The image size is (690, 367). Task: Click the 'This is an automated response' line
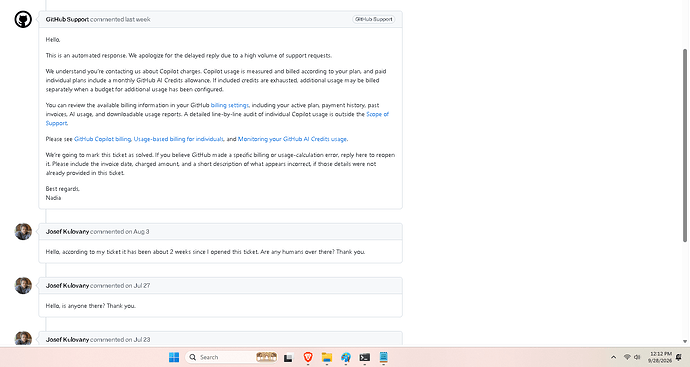(189, 55)
